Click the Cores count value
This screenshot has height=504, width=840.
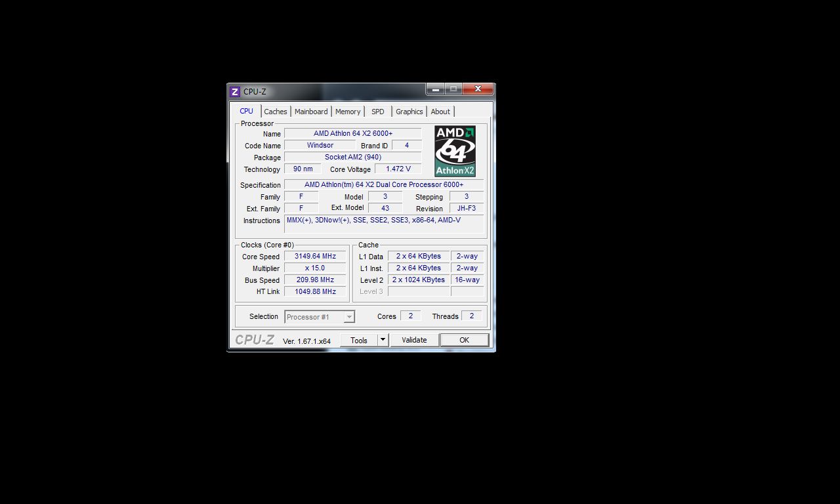click(x=411, y=316)
